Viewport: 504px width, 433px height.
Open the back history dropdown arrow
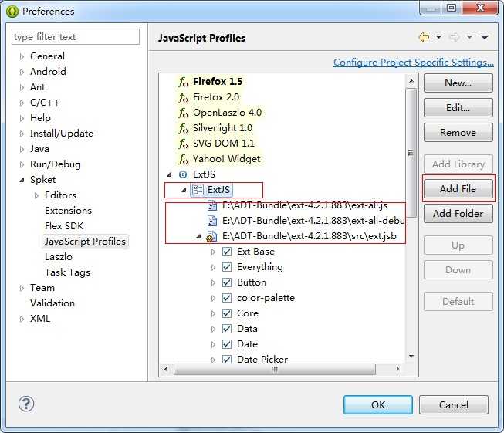tap(438, 37)
